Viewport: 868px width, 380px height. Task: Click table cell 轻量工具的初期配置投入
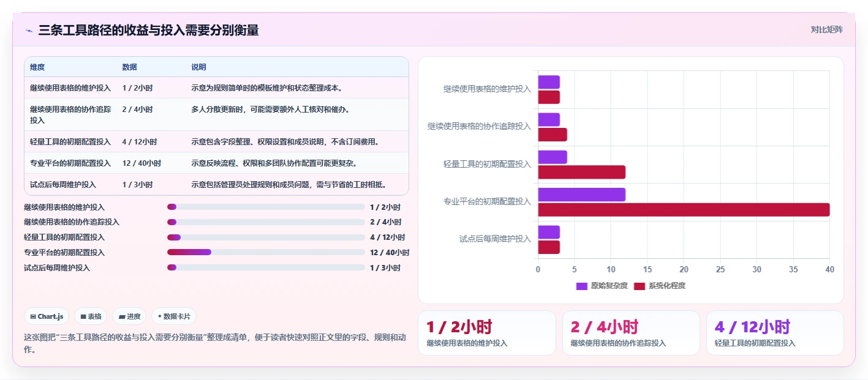[70, 141]
